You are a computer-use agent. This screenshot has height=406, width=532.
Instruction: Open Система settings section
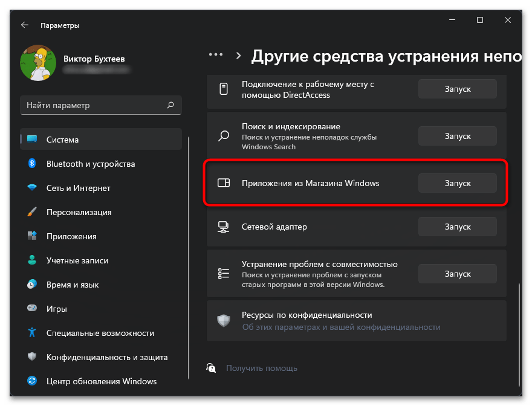101,139
